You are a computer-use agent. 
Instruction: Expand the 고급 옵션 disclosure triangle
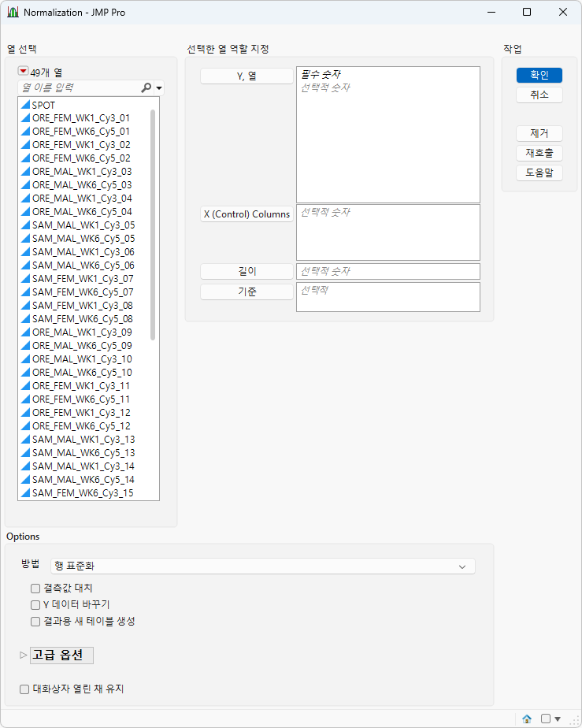23,655
